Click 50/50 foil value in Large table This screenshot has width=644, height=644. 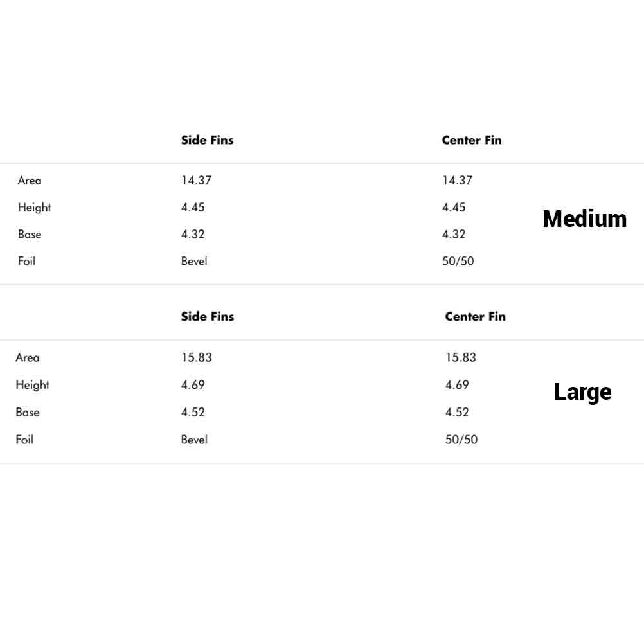pyautogui.click(x=461, y=440)
